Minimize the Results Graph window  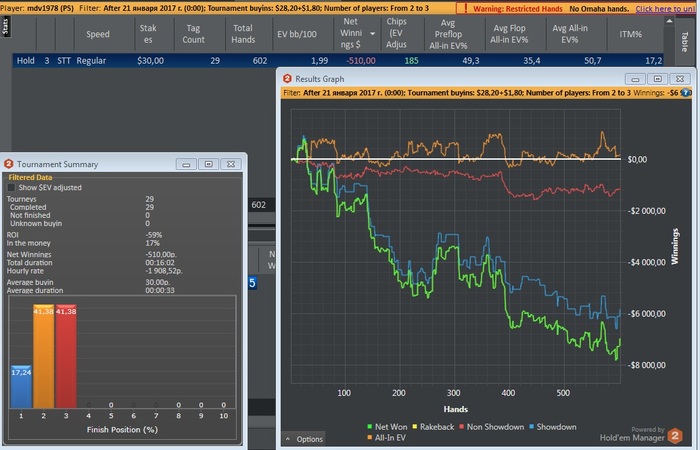click(x=635, y=79)
